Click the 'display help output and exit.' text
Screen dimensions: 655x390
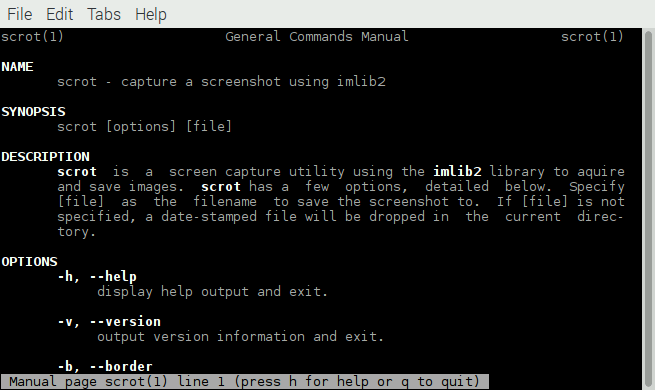point(212,291)
